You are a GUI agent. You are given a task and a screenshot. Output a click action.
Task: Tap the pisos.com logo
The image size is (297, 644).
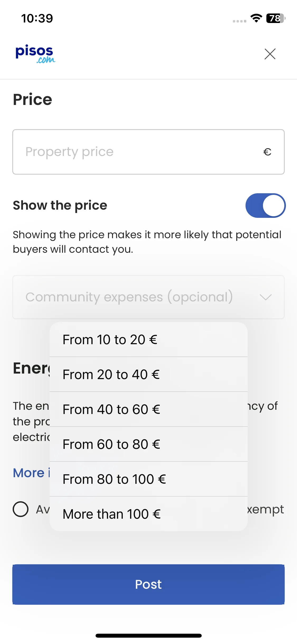[x=35, y=54]
